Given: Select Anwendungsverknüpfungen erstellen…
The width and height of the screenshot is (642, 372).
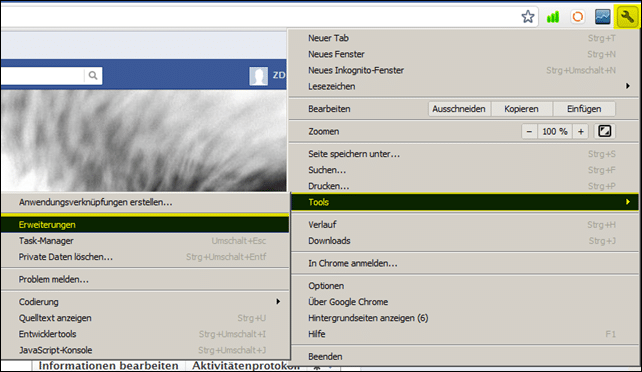Looking at the screenshot, I should tap(145, 202).
